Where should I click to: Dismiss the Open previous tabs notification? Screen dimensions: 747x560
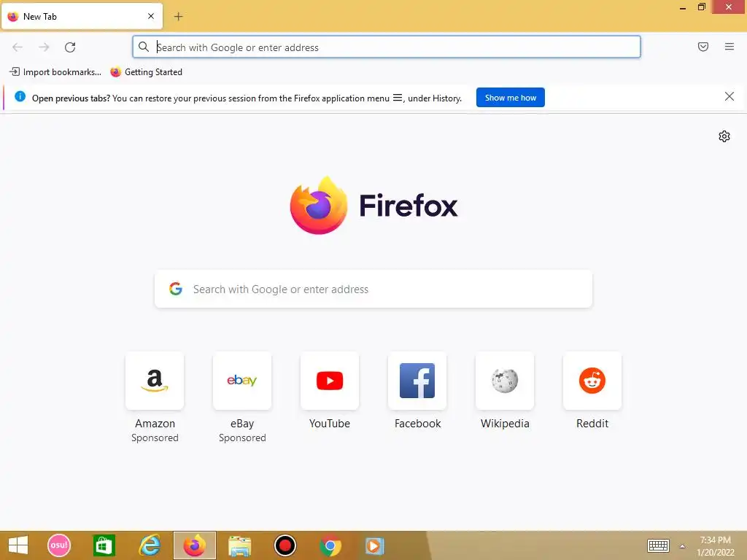[729, 97]
